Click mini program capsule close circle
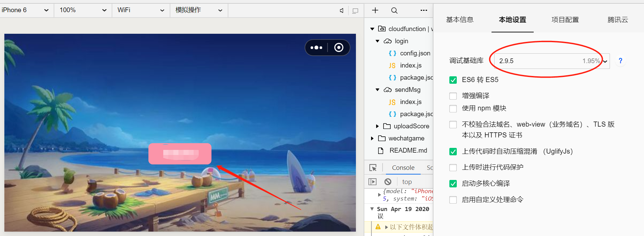The image size is (644, 236). click(339, 48)
